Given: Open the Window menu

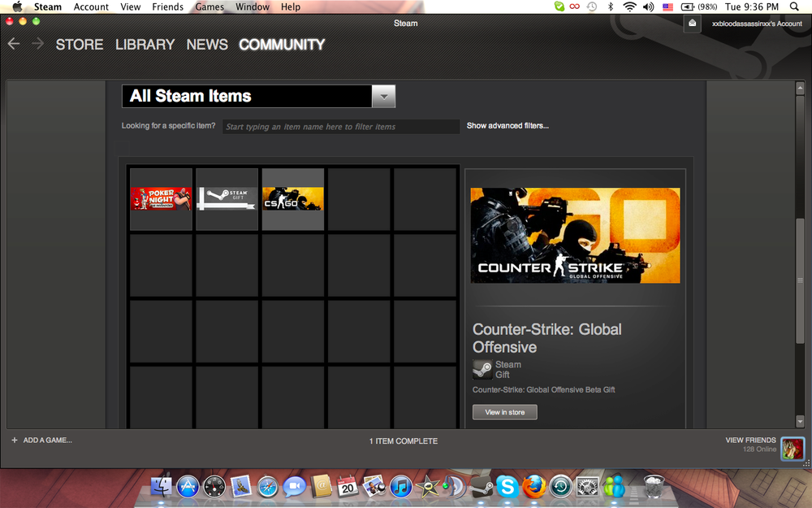Looking at the screenshot, I should click(253, 7).
